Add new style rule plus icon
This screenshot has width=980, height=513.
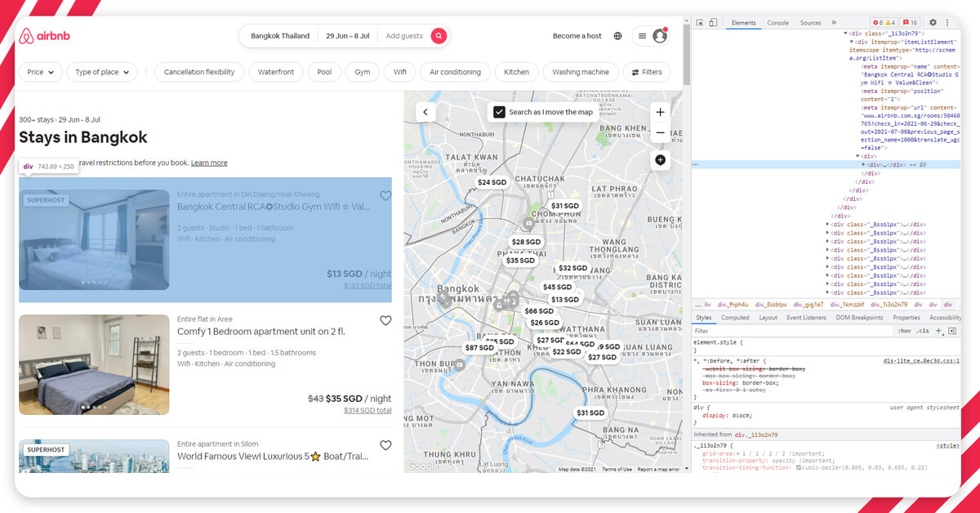pos(939,331)
